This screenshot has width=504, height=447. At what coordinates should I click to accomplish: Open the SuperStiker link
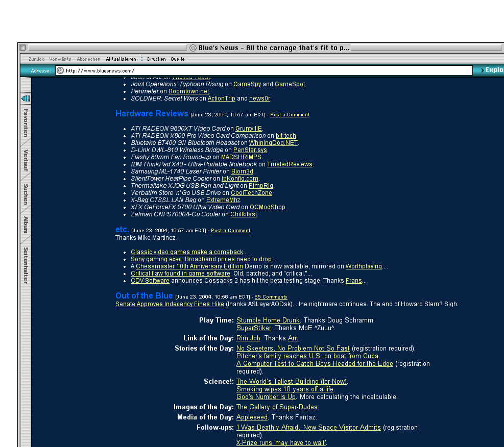click(254, 328)
